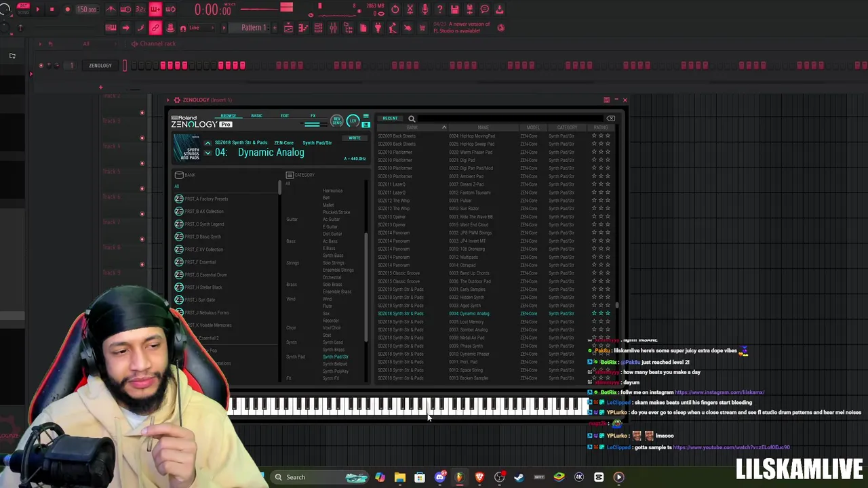Open the plugin picker plug icon

[x=378, y=28]
